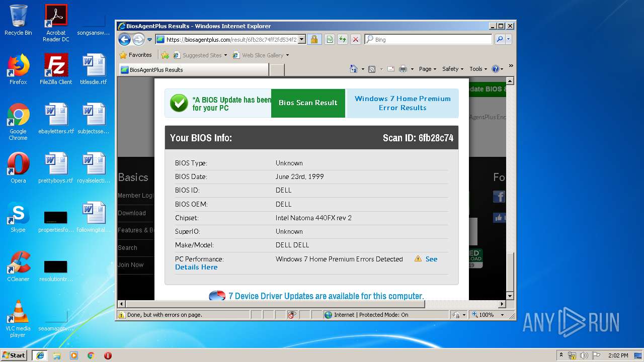The height and width of the screenshot is (362, 644).
Task: Click the Join Now sidebar link
Action: click(x=131, y=264)
